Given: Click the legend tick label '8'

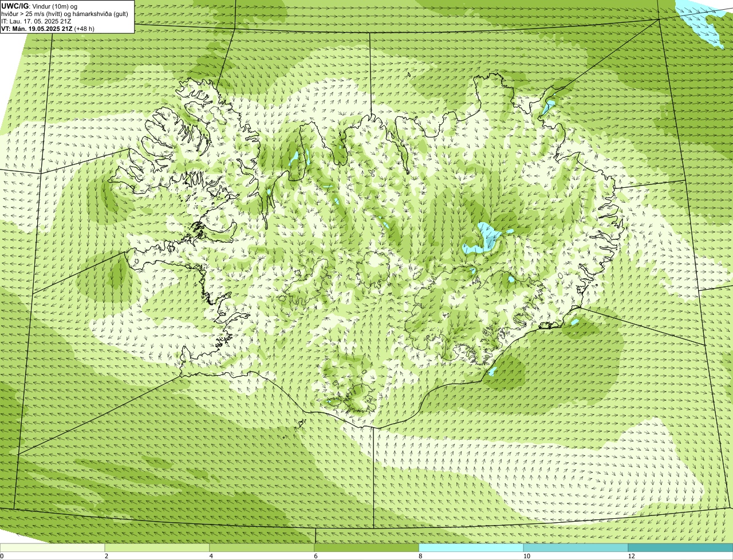Looking at the screenshot, I should point(420,556).
